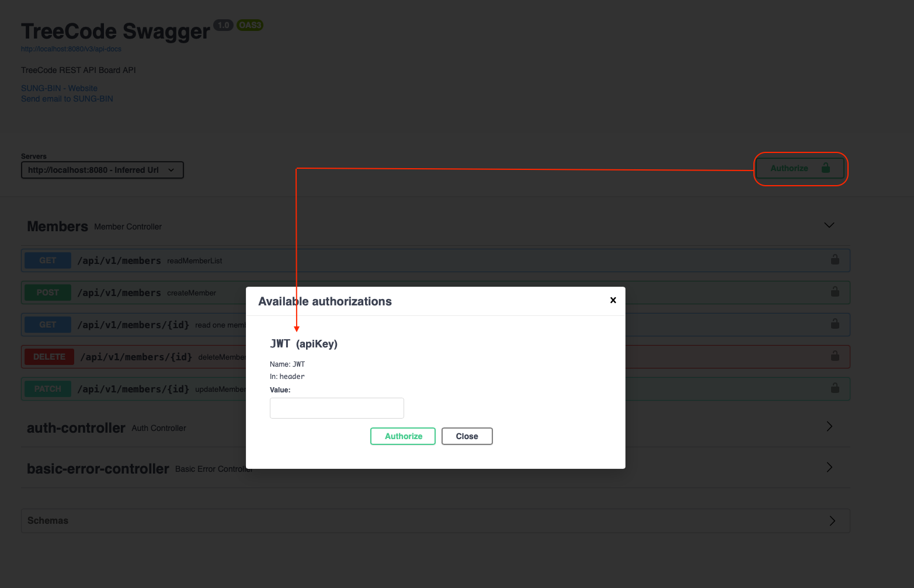Click Send email to SUNG-BIN link
The height and width of the screenshot is (588, 914).
(67, 99)
